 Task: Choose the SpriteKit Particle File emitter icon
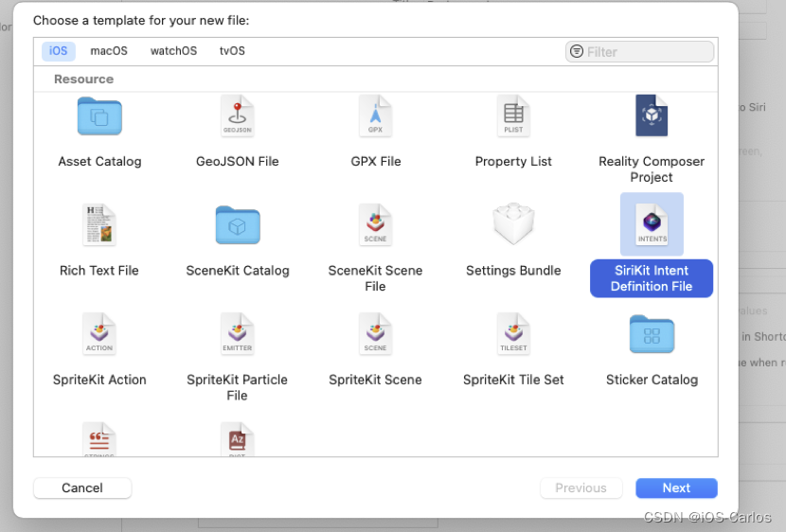tap(237, 334)
